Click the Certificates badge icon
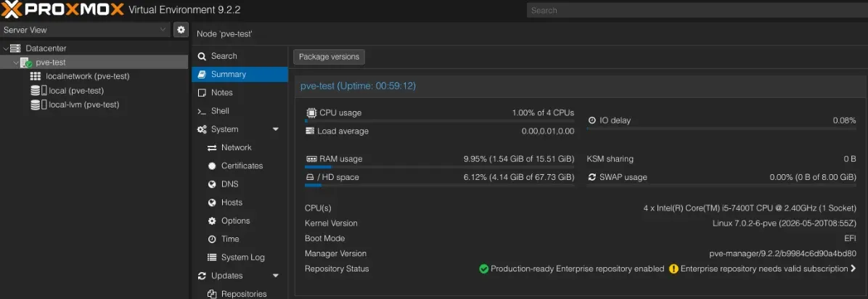868x299 pixels. 212,166
